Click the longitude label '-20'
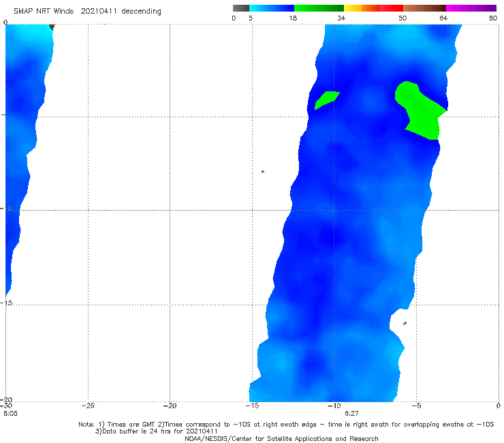The width and height of the screenshot is (504, 443). coord(170,406)
